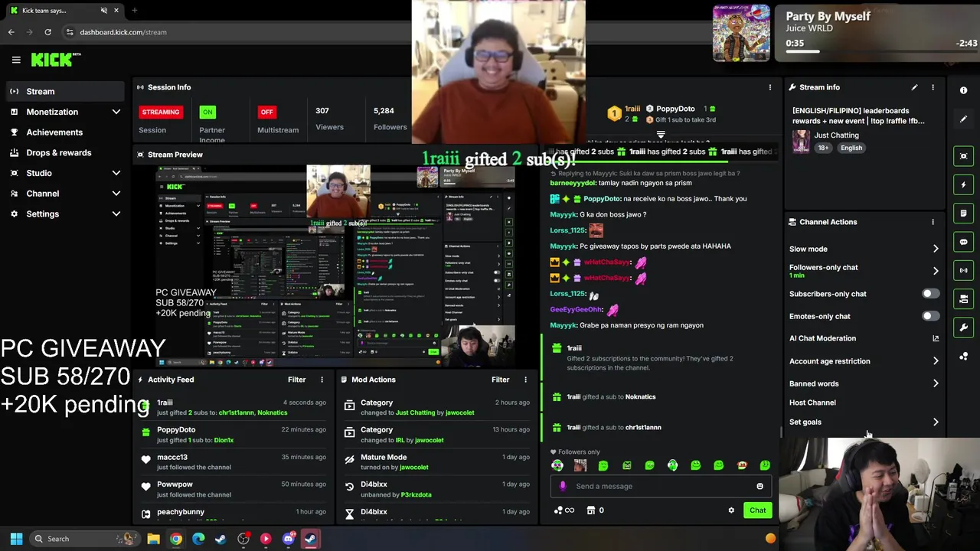Image resolution: width=980 pixels, height=551 pixels.
Task: Seek in the Party By Myself progress bar
Action: (880, 51)
